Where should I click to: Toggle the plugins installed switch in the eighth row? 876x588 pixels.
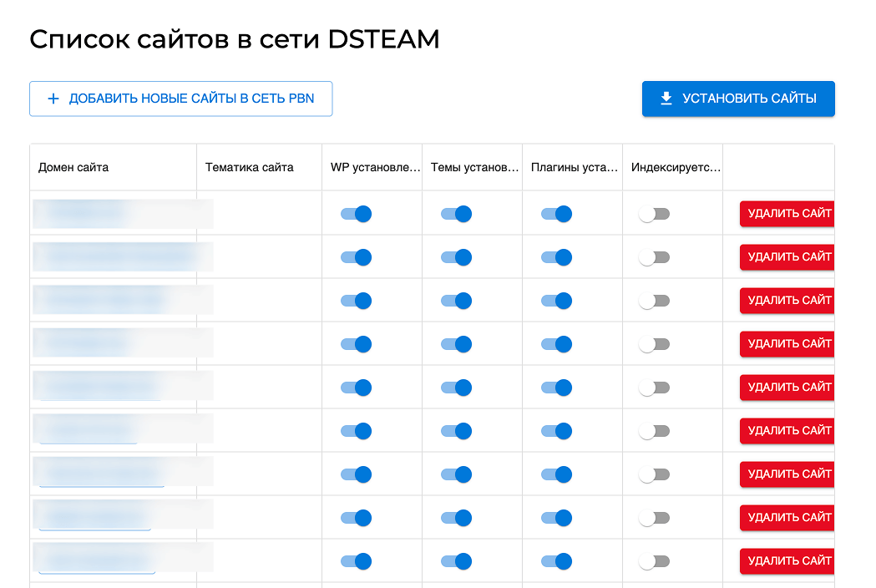click(x=556, y=518)
